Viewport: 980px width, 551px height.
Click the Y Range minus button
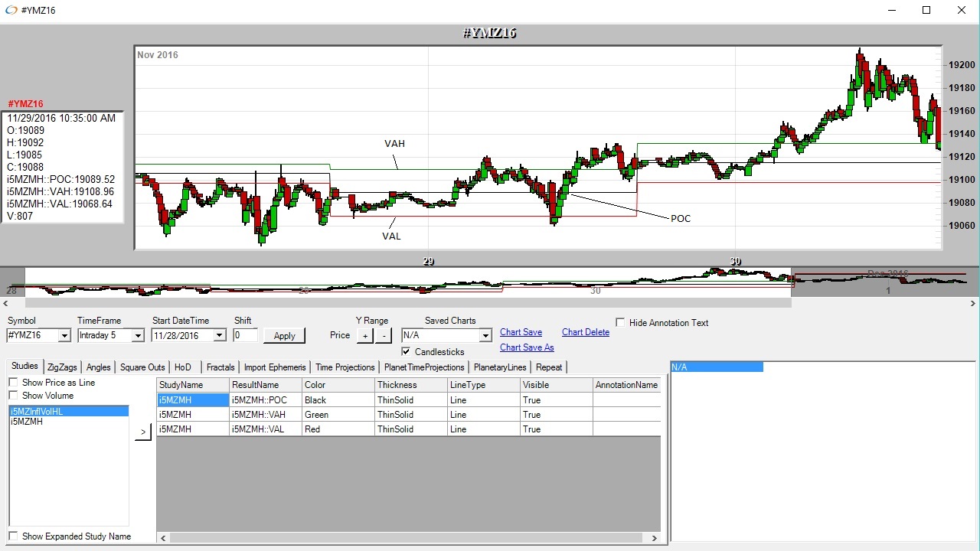click(x=384, y=335)
